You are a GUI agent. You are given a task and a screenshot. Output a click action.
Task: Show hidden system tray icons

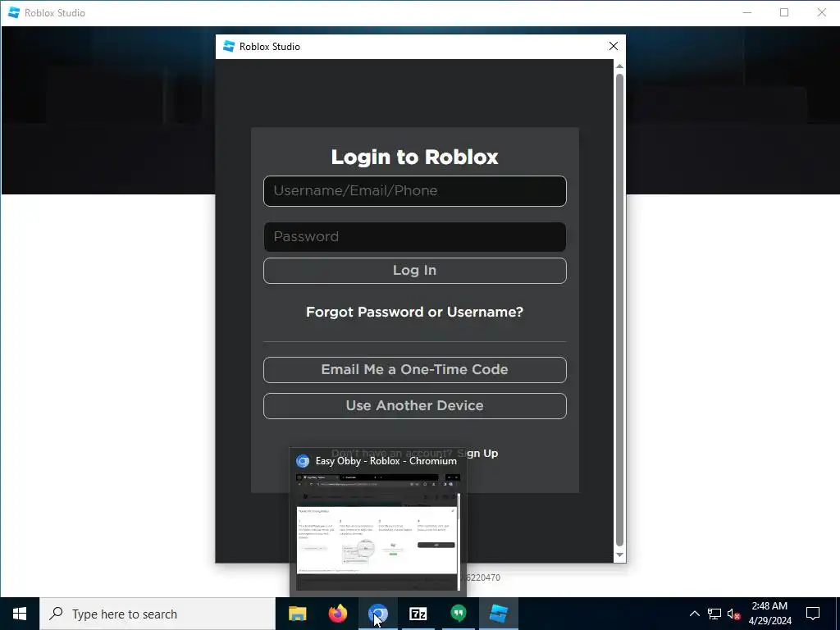(x=694, y=614)
